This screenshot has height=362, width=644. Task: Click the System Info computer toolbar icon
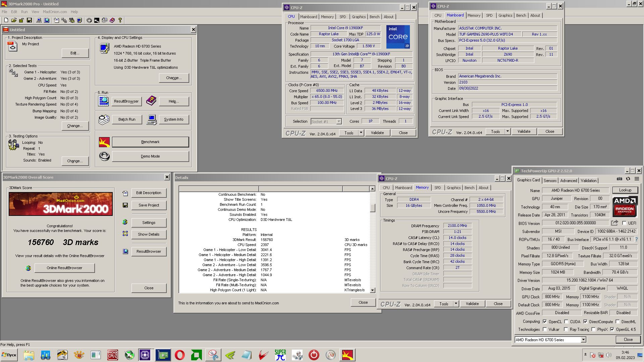(39, 20)
